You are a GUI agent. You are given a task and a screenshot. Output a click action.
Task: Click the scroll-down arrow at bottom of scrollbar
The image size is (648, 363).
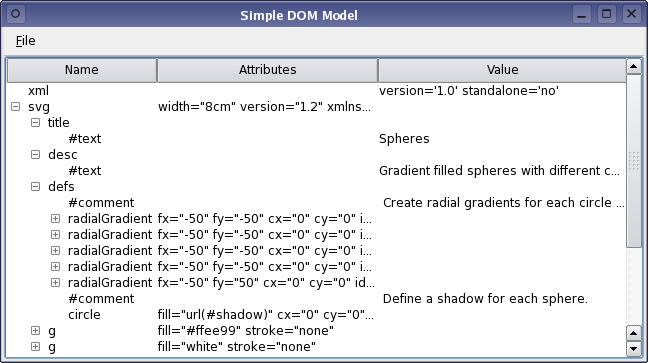(634, 348)
